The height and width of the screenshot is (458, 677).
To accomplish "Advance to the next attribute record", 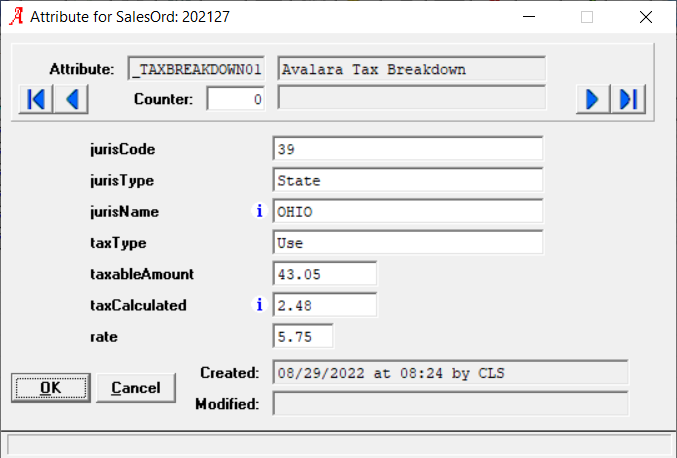I will (593, 99).
